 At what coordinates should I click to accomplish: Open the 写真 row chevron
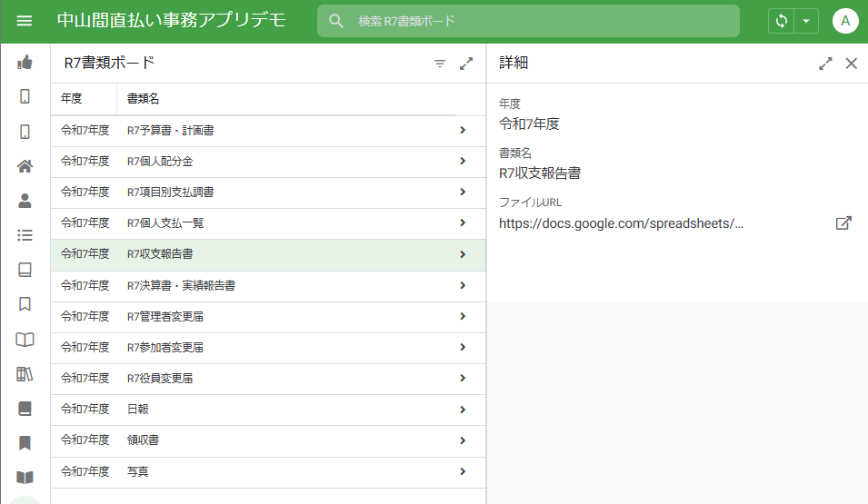click(x=463, y=471)
